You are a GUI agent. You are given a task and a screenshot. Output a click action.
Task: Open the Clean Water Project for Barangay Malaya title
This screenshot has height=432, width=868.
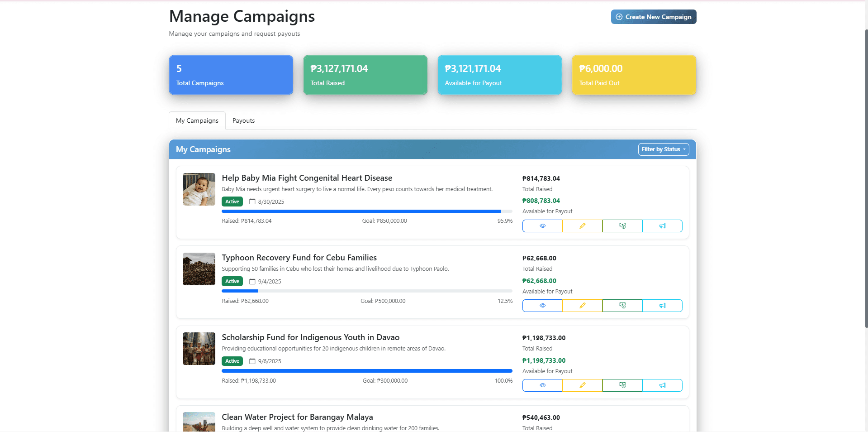(x=298, y=417)
